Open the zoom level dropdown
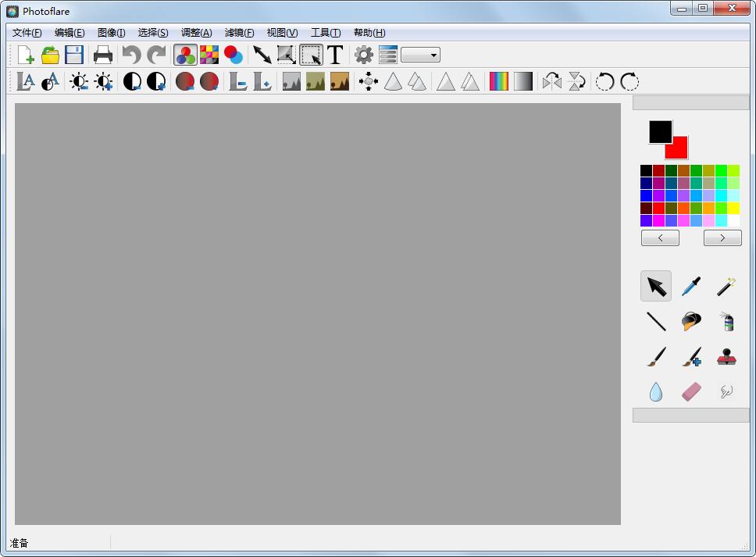 420,55
